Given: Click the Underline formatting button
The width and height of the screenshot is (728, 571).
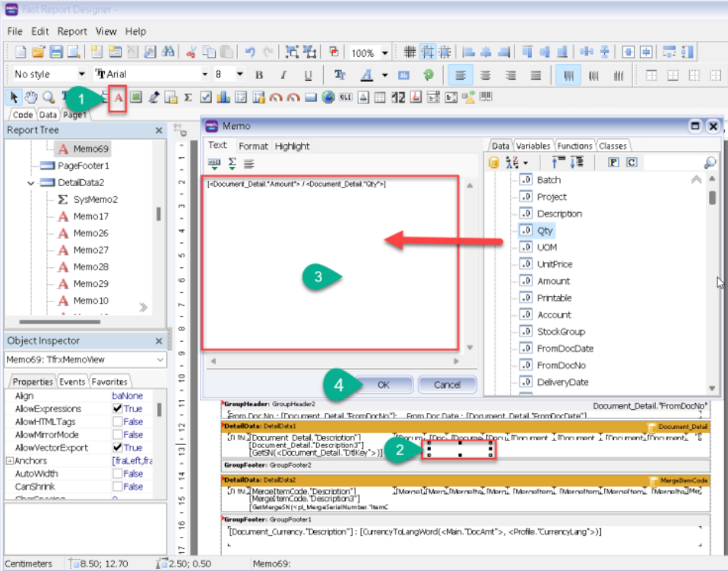Looking at the screenshot, I should [308, 75].
